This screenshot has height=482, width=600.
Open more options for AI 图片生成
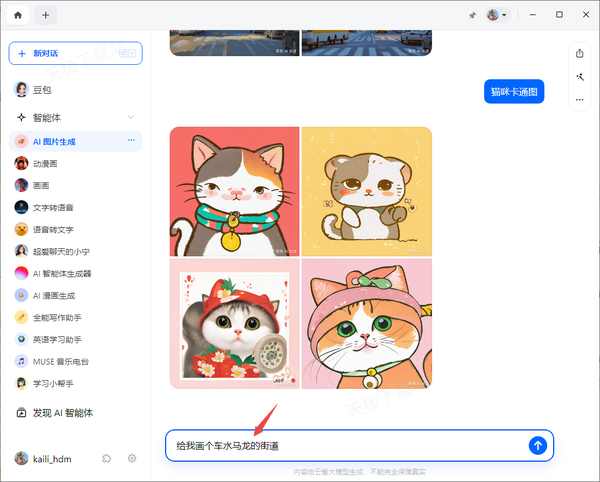131,140
